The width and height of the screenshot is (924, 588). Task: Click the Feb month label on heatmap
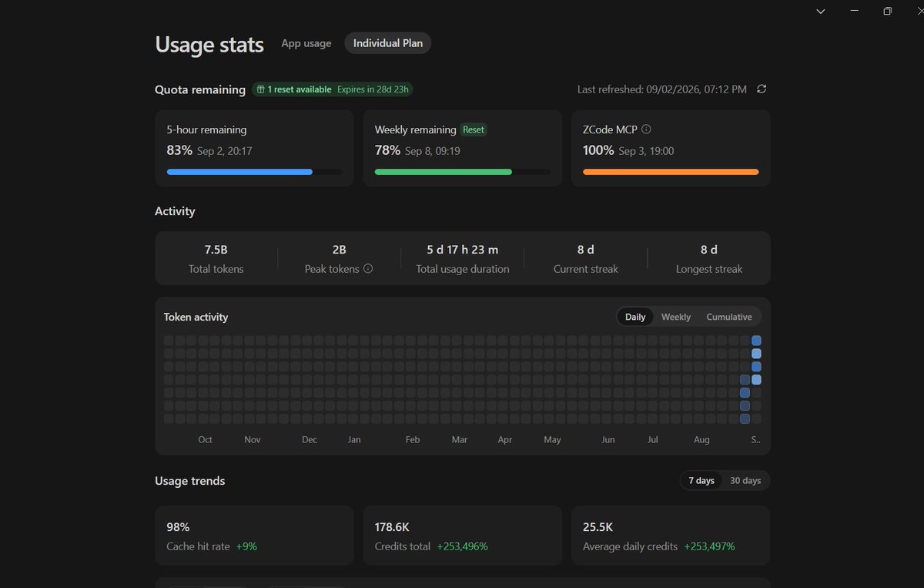(413, 439)
